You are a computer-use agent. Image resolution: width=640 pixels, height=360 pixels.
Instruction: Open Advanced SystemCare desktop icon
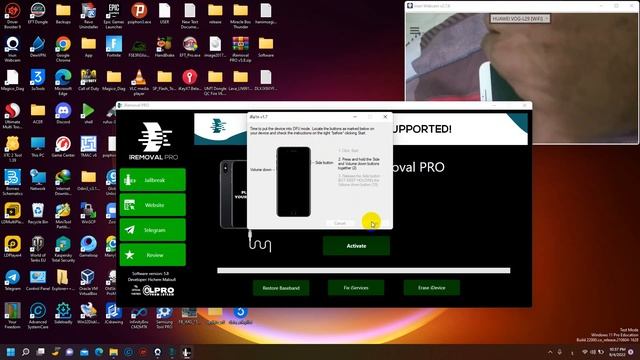pos(38,316)
